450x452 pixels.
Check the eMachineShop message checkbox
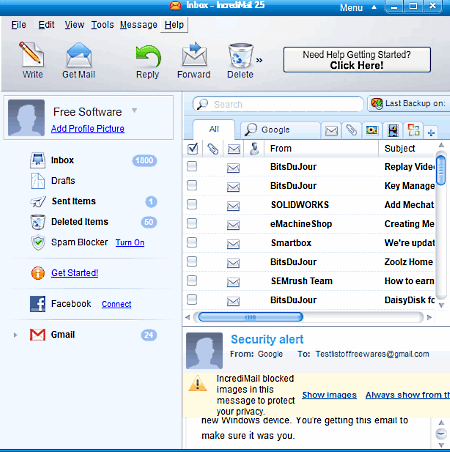[x=192, y=223]
